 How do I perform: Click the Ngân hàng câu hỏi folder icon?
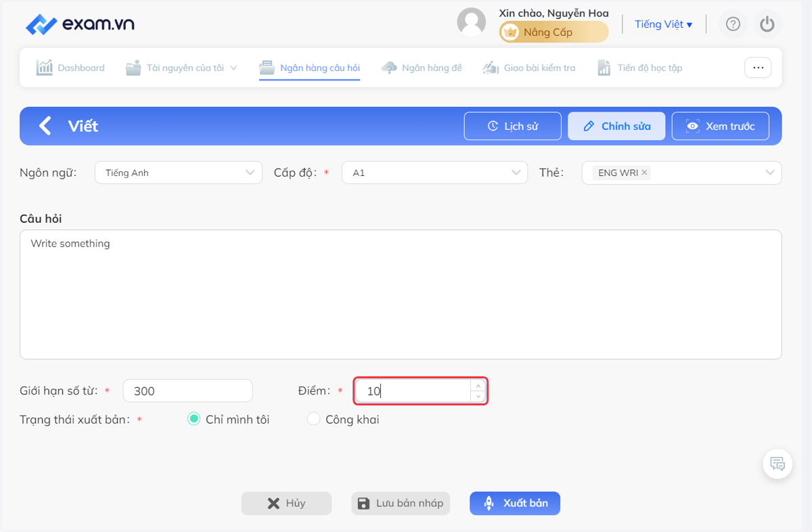point(268,68)
